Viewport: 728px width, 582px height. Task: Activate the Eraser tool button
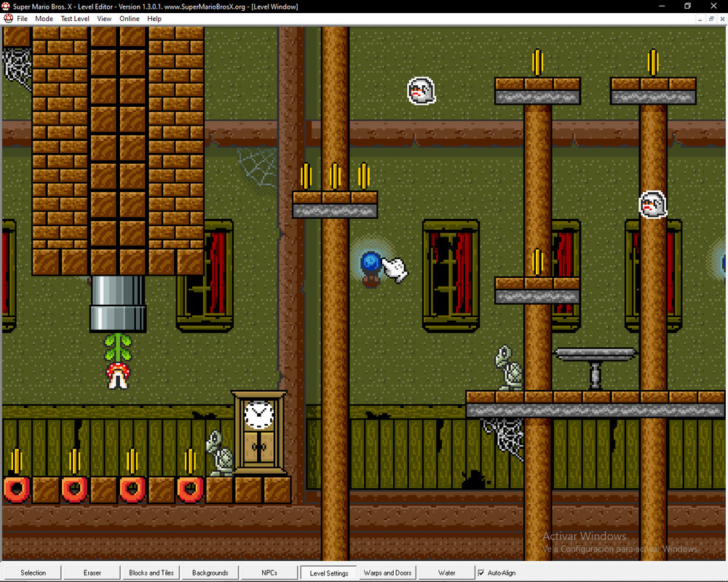click(92, 573)
